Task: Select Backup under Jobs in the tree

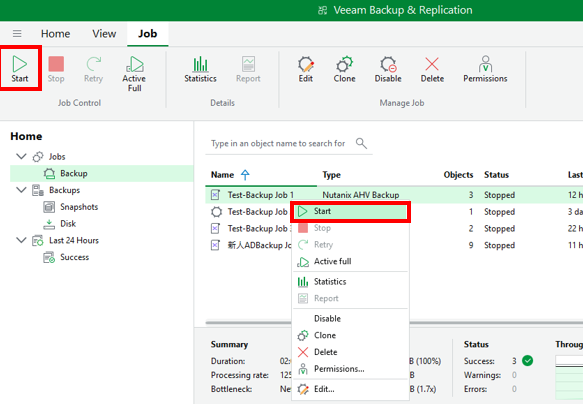Action: pyautogui.click(x=102, y=174)
